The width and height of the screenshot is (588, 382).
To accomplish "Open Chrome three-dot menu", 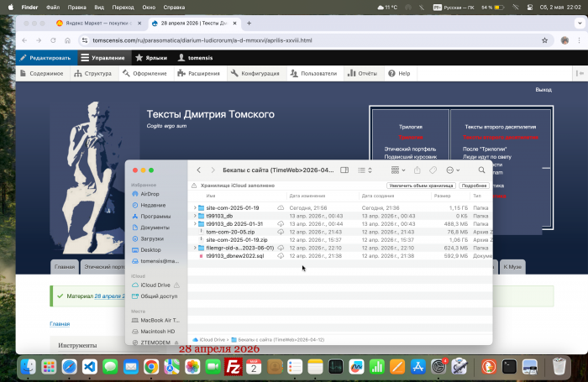I will point(579,40).
